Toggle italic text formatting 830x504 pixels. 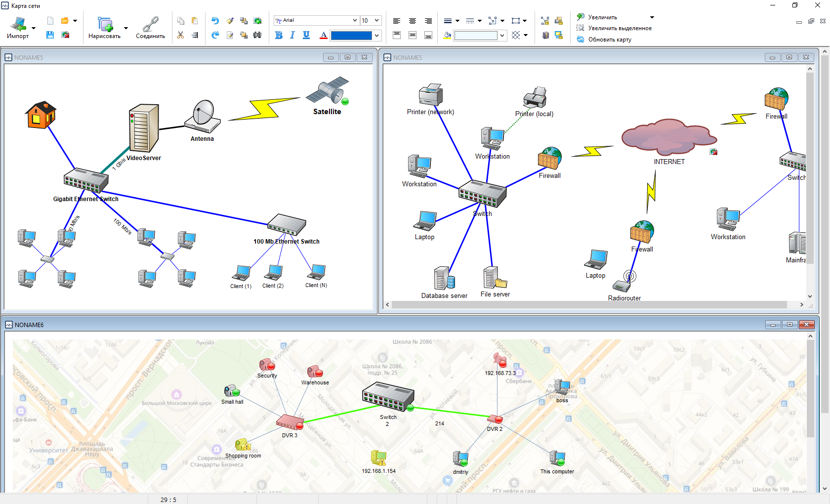coord(292,35)
